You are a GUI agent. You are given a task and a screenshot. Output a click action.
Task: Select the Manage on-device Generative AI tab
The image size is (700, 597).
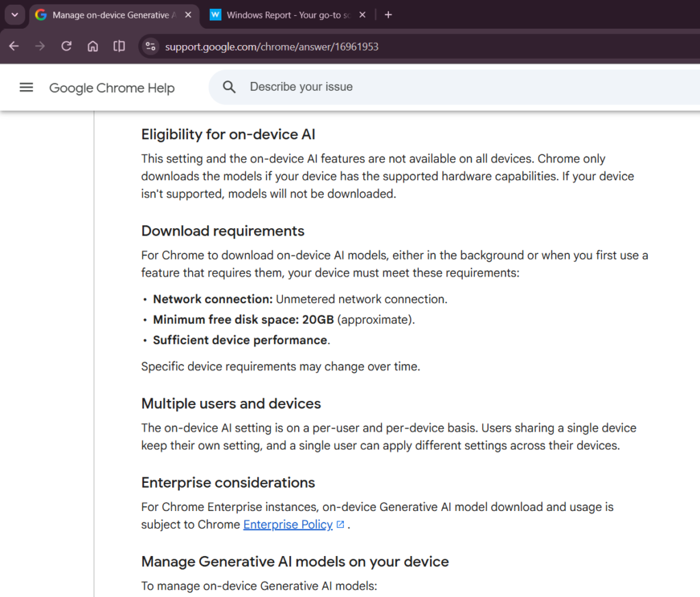[110, 15]
